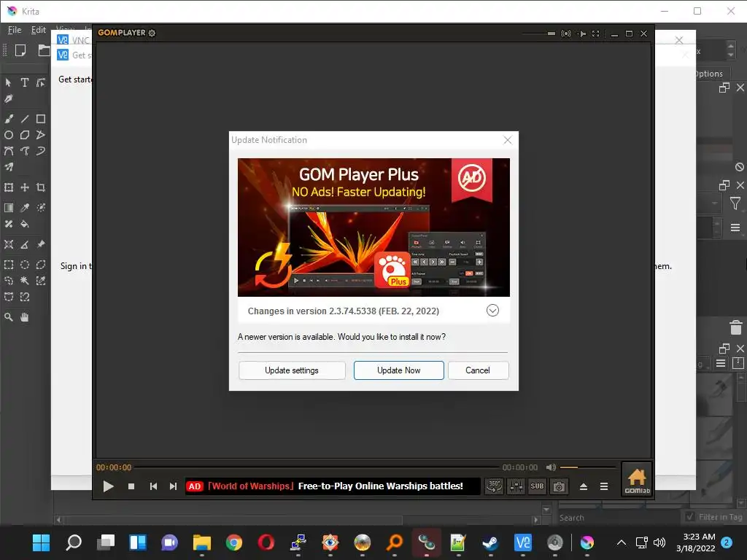Click Update Now in the update dialog

(x=399, y=370)
